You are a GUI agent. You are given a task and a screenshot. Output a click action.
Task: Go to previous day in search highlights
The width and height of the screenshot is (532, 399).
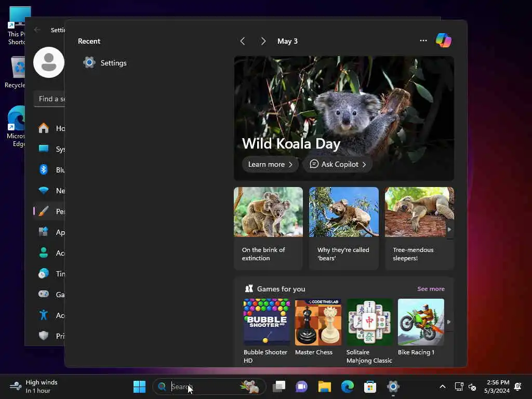tap(243, 41)
